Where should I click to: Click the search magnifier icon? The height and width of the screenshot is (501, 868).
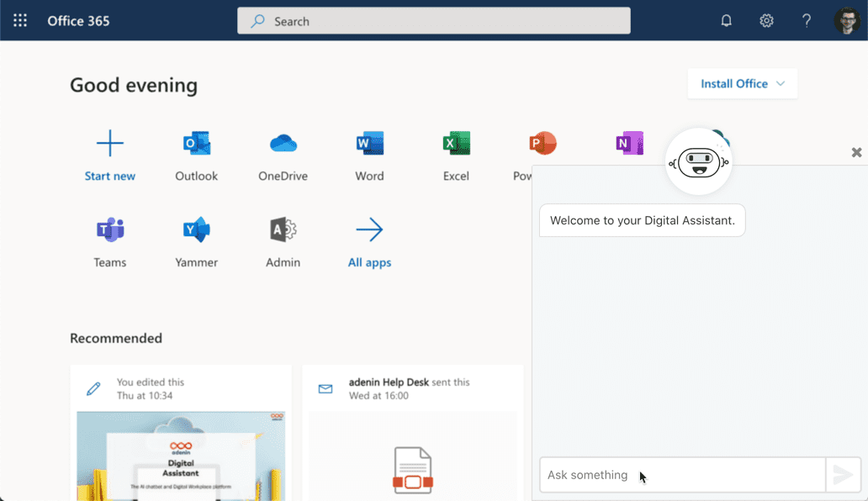[x=257, y=21]
